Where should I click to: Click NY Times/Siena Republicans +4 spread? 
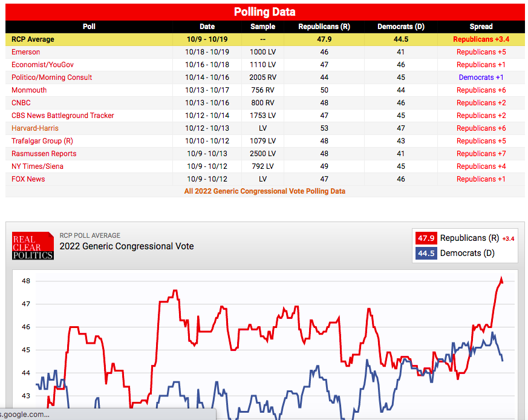(x=481, y=166)
